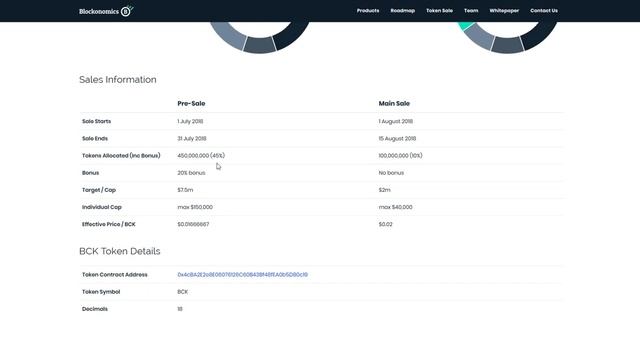
Task: Click the BCK Token Details heading
Action: [120, 251]
